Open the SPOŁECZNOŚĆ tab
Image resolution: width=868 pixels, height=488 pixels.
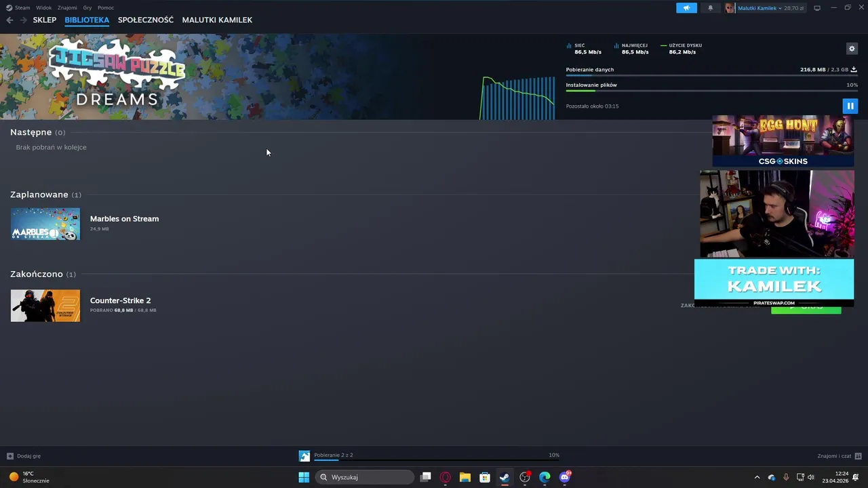tap(146, 20)
